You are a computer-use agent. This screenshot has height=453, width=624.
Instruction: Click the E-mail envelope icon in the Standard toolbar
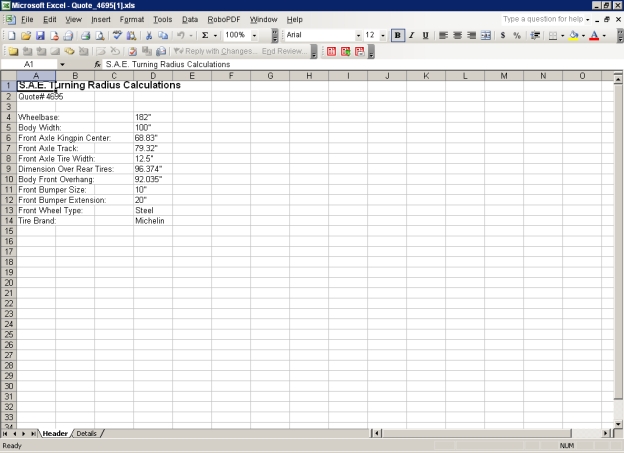point(68,36)
